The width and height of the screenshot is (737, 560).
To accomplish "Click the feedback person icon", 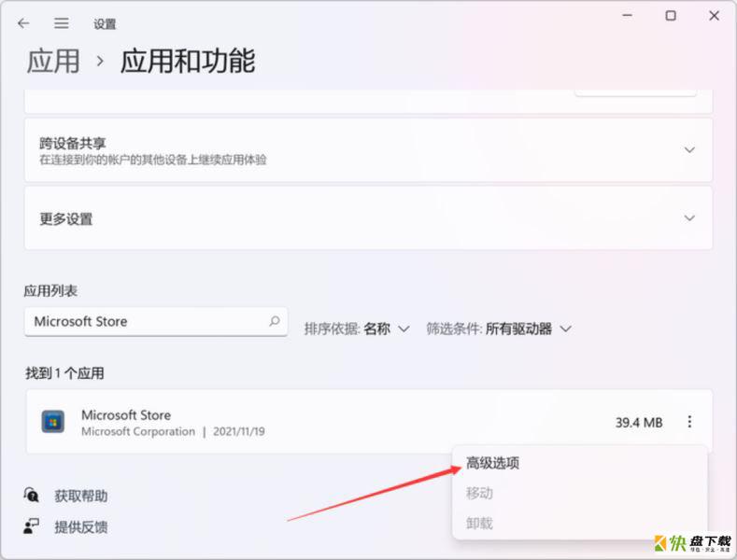I will click(32, 526).
